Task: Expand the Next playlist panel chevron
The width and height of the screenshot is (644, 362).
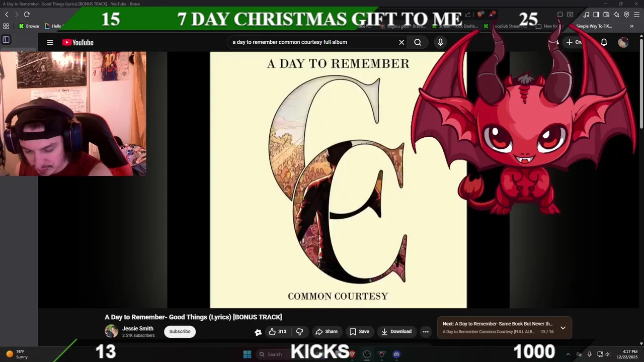Action: [x=563, y=328]
